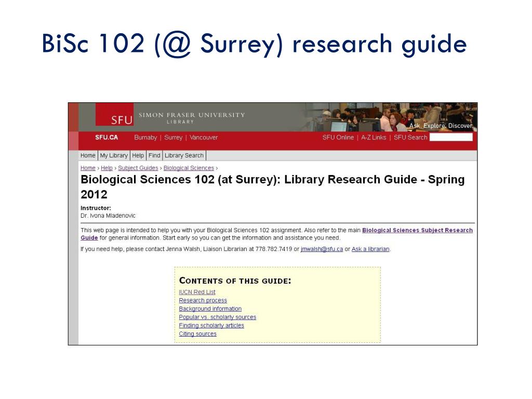
Task: Open the Help tab in navigation
Action: 138,155
